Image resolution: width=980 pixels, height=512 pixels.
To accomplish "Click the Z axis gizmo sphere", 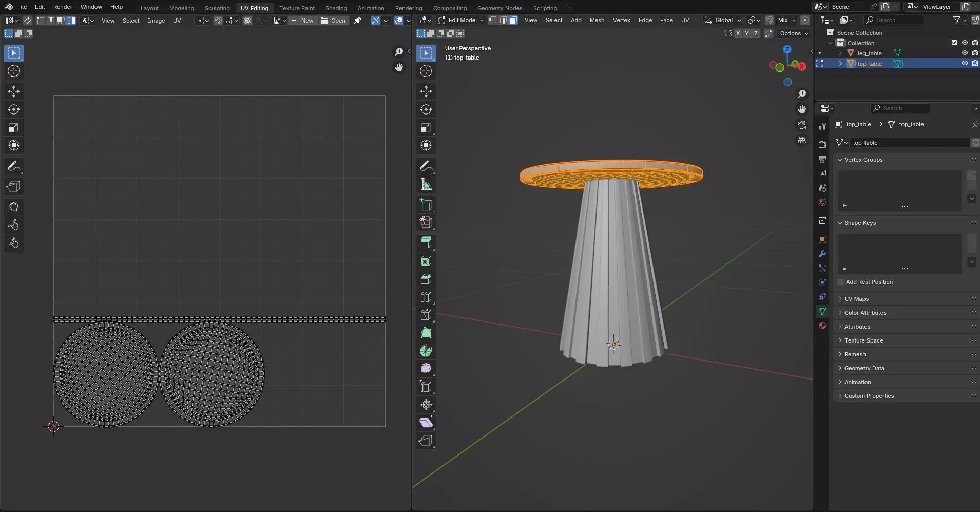I will click(x=787, y=49).
